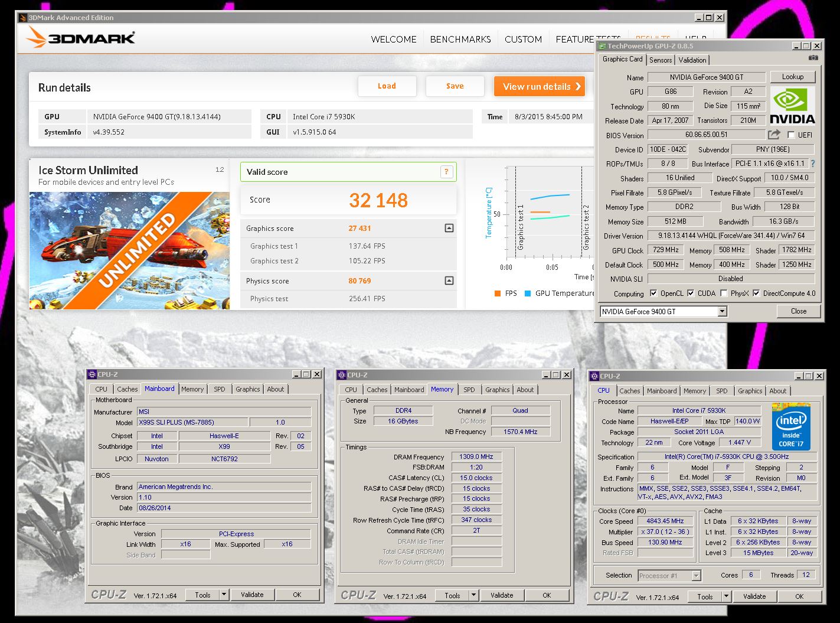Toggle the OpenCL checkbox in GPU-Z

point(653,293)
